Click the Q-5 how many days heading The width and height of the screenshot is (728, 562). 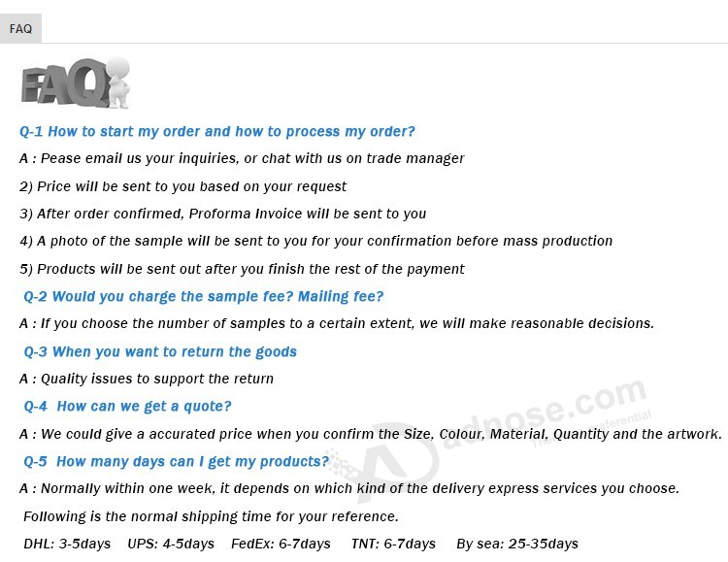(176, 462)
